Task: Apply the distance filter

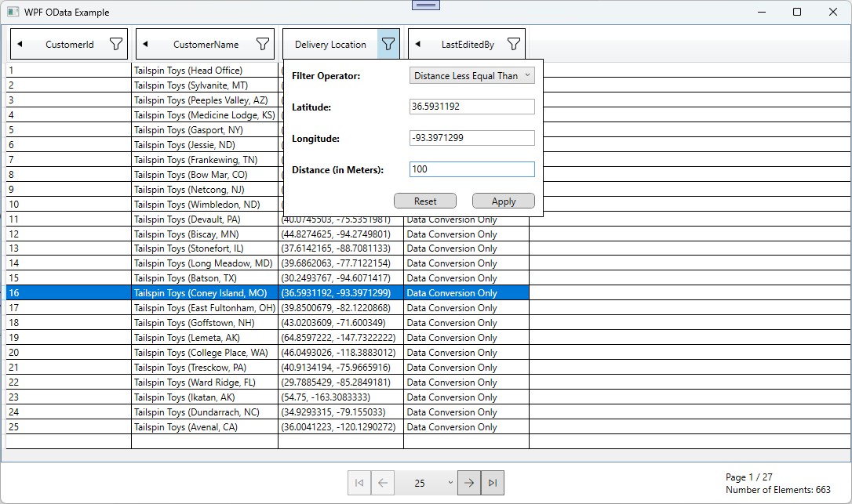Action: (503, 201)
